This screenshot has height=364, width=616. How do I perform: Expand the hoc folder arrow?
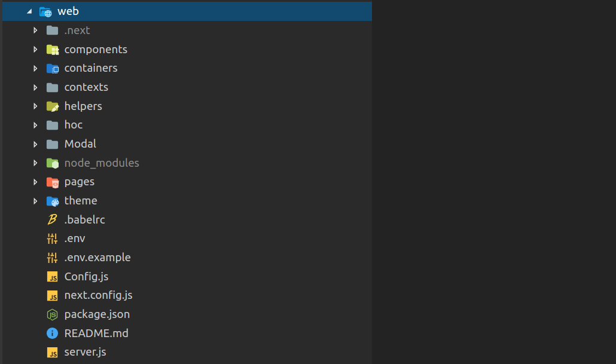(x=35, y=125)
